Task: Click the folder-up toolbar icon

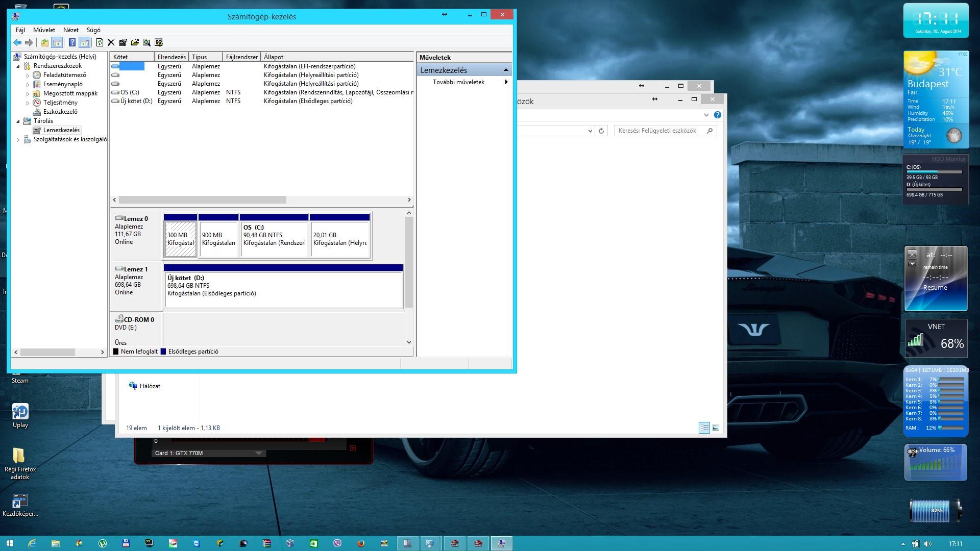Action: tap(45, 43)
